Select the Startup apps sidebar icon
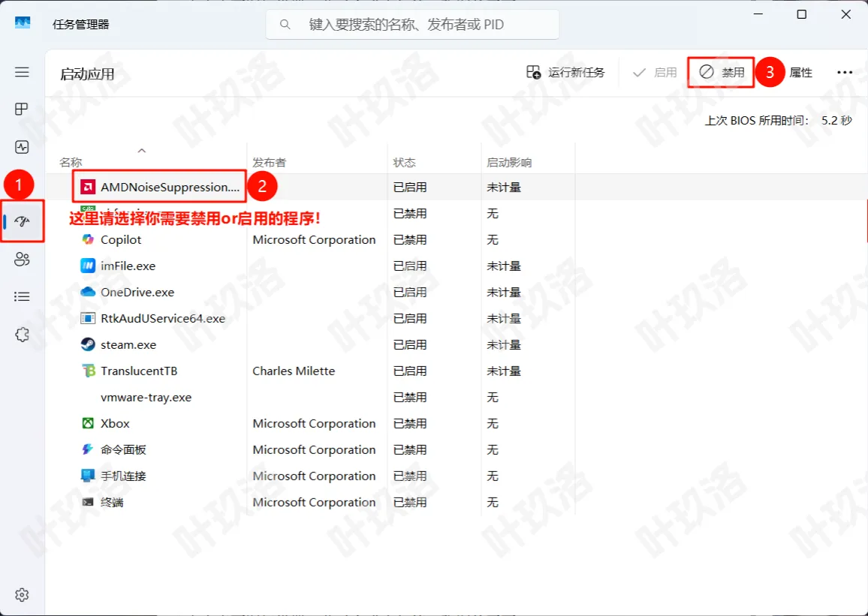868x616 pixels. pyautogui.click(x=22, y=222)
